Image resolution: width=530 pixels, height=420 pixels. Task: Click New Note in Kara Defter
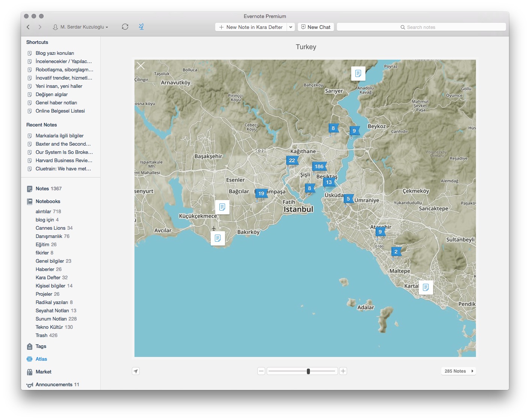point(251,27)
